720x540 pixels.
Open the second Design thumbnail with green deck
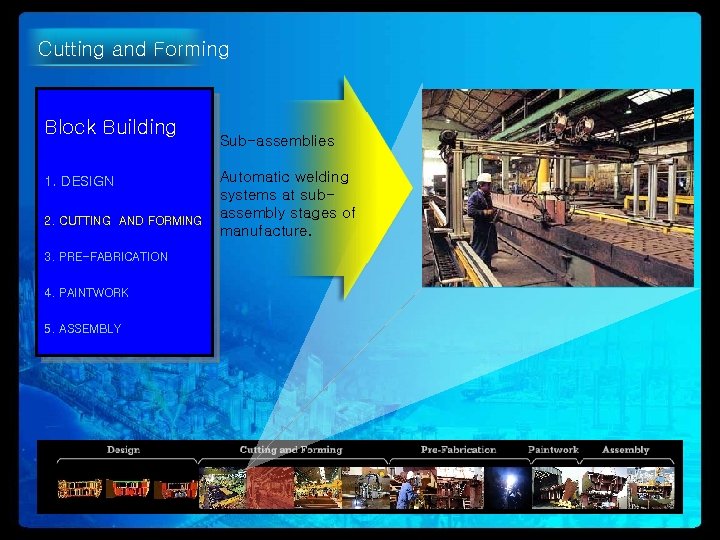click(128, 488)
